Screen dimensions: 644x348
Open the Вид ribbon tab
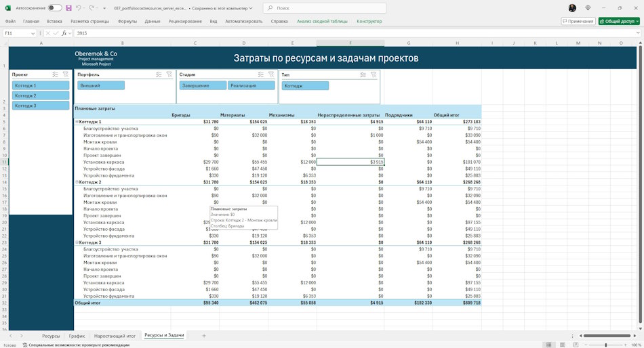tap(214, 22)
